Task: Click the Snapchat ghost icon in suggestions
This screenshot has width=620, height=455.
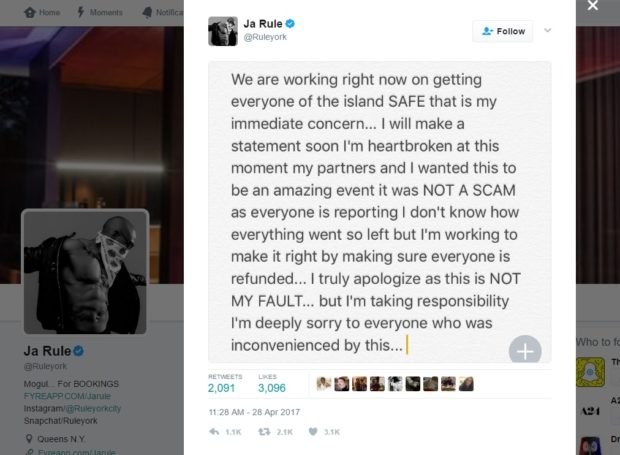Action: coord(591,372)
